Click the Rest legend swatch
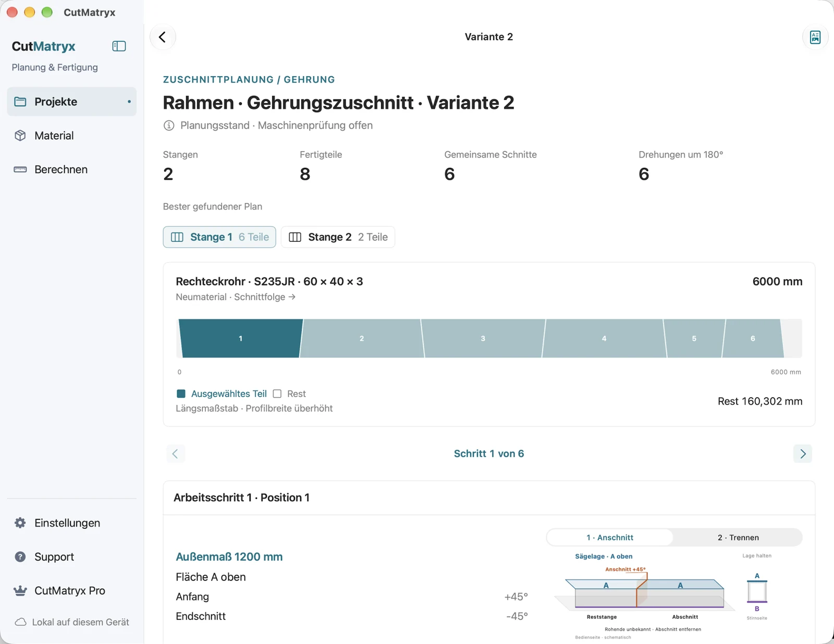The image size is (834, 644). 277,394
